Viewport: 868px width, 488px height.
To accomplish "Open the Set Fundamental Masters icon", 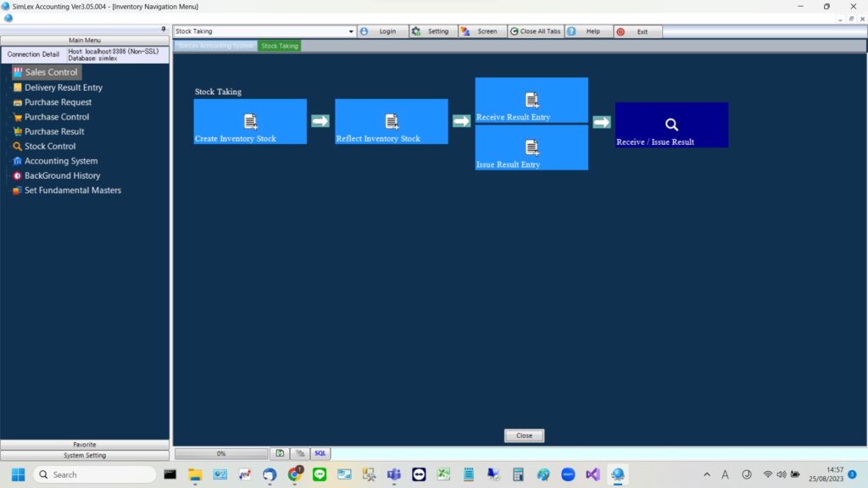I will point(17,190).
